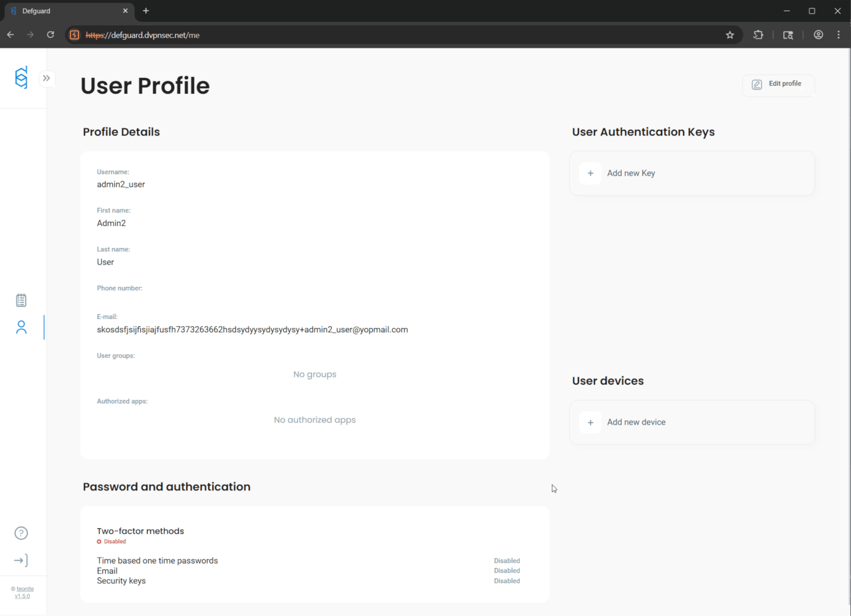Image resolution: width=851 pixels, height=616 pixels.
Task: Expand the sidebar navigation with double-chevron
Action: point(47,78)
